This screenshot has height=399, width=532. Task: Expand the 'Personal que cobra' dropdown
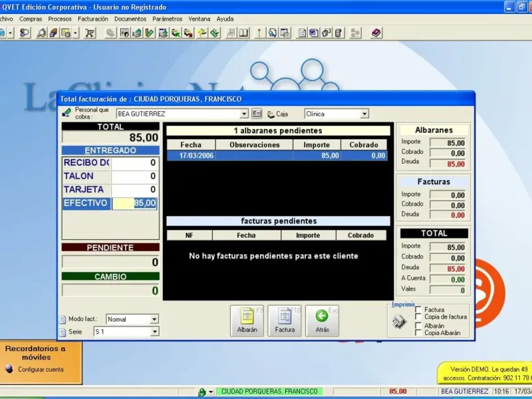click(244, 114)
